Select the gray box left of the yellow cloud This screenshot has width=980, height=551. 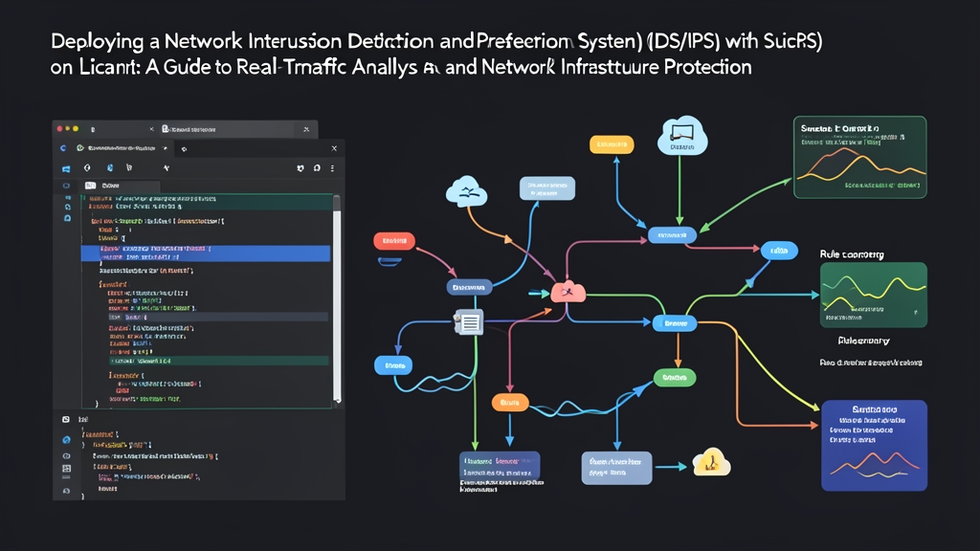[x=616, y=468]
